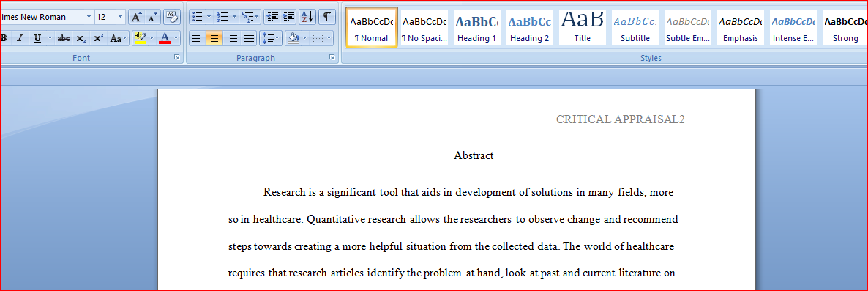Toggle center text alignment
The width and height of the screenshot is (868, 291).
[x=214, y=38]
